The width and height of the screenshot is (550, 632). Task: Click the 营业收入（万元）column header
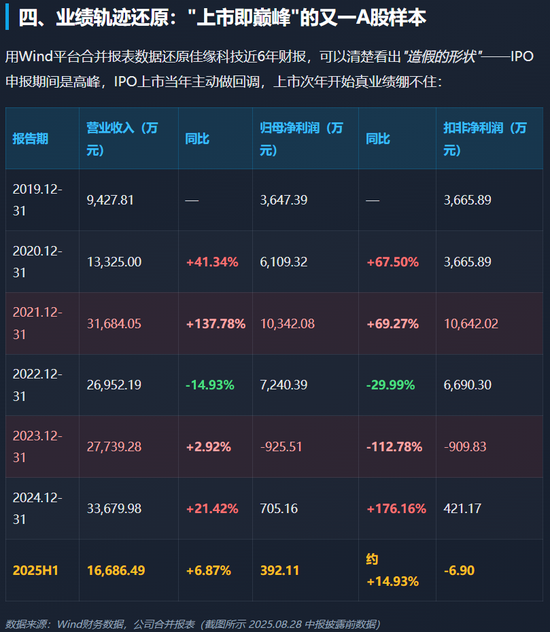pyautogui.click(x=122, y=139)
